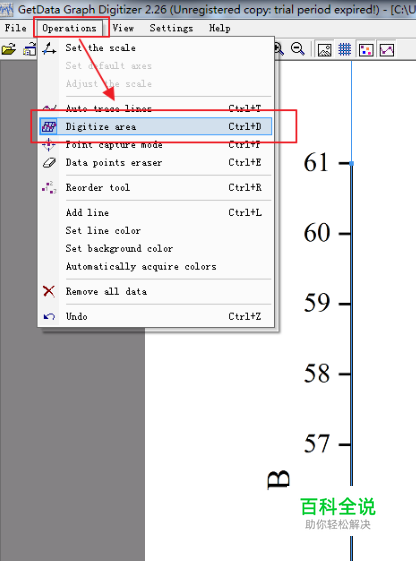Click the blue point at axis value 61
The height and width of the screenshot is (561, 416).
[x=352, y=163]
